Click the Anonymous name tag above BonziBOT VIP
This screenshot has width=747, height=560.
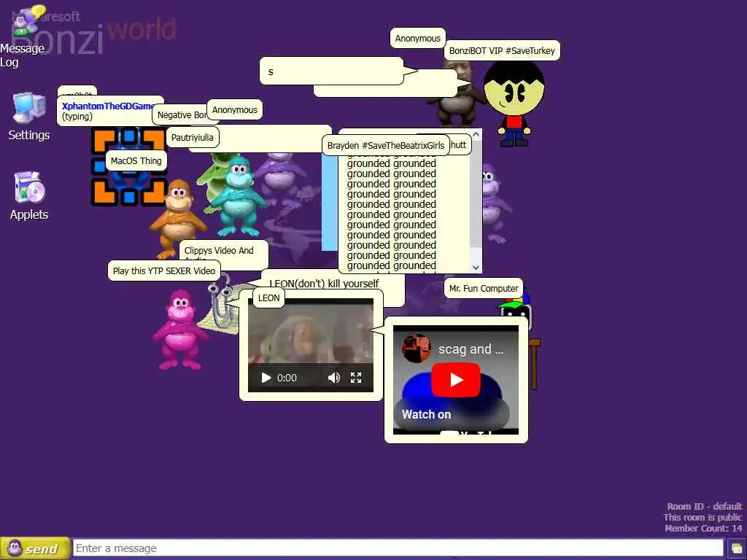point(417,38)
